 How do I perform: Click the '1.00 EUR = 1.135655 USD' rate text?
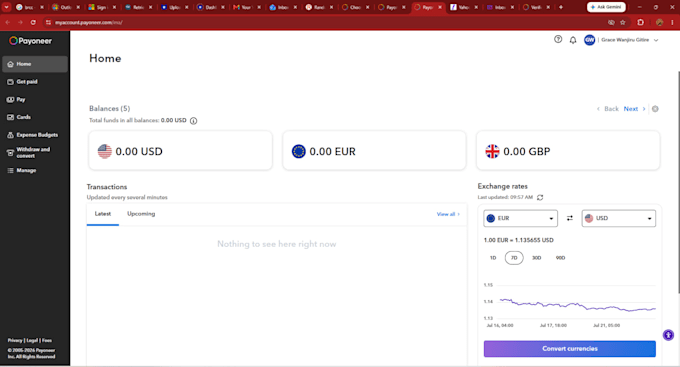click(x=519, y=240)
